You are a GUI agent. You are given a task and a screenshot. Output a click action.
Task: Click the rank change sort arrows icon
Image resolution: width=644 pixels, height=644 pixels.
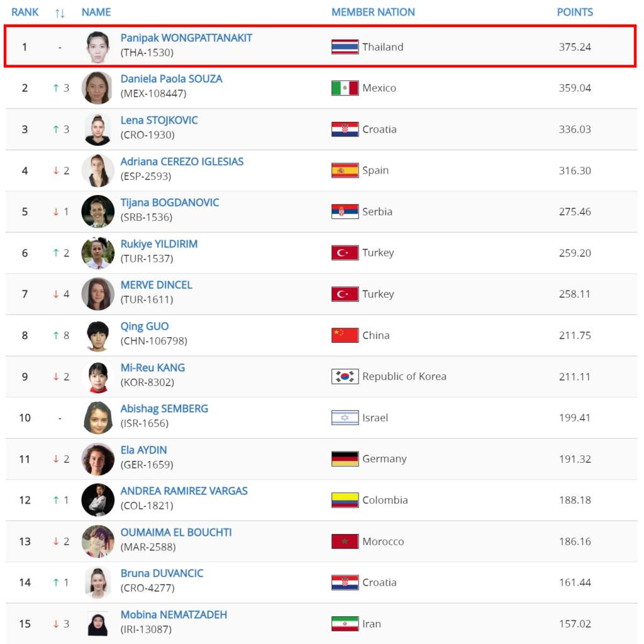click(x=60, y=13)
